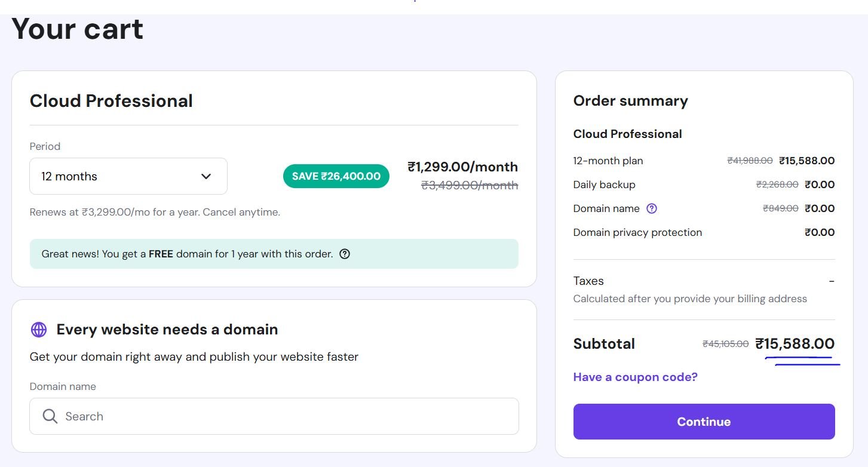Click the help icon beside free domain notice
Viewport: 868px width, 467px height.
click(345, 254)
